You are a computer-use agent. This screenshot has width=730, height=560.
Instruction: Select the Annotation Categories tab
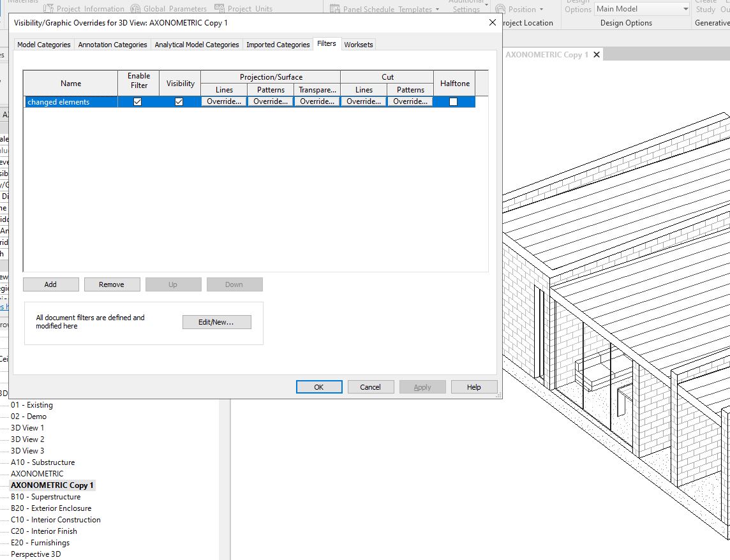pyautogui.click(x=112, y=45)
